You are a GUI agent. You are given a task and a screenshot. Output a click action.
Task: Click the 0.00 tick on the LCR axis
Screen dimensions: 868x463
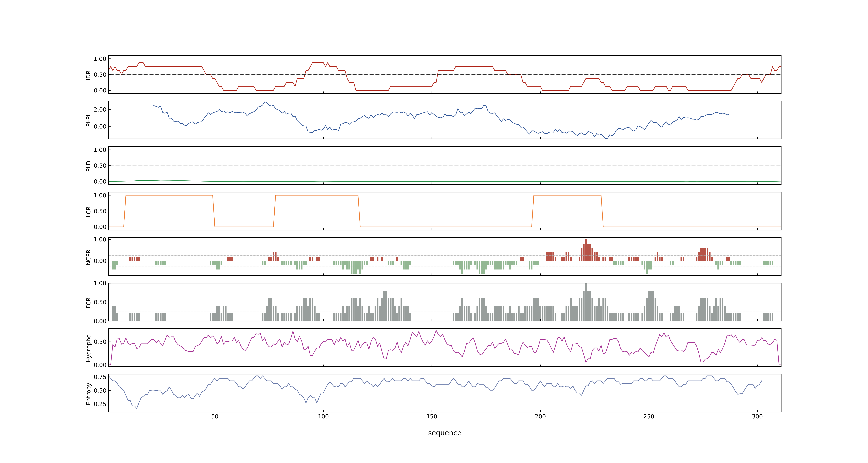click(100, 227)
